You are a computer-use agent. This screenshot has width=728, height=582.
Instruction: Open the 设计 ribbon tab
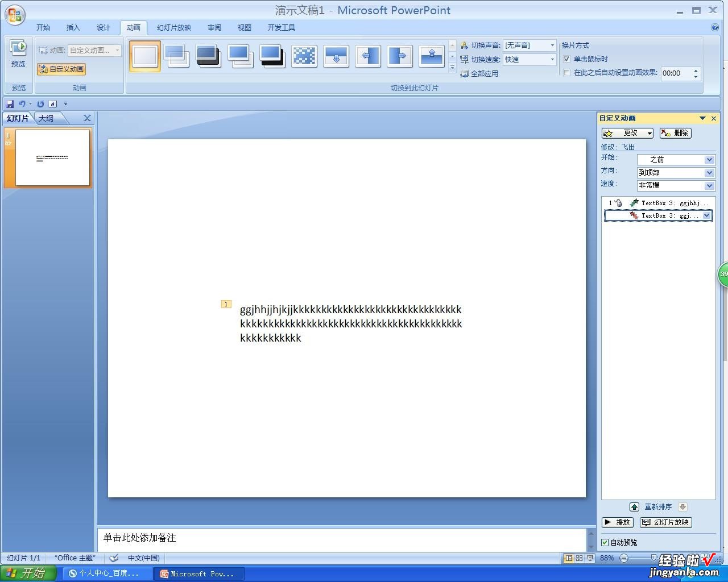[104, 27]
